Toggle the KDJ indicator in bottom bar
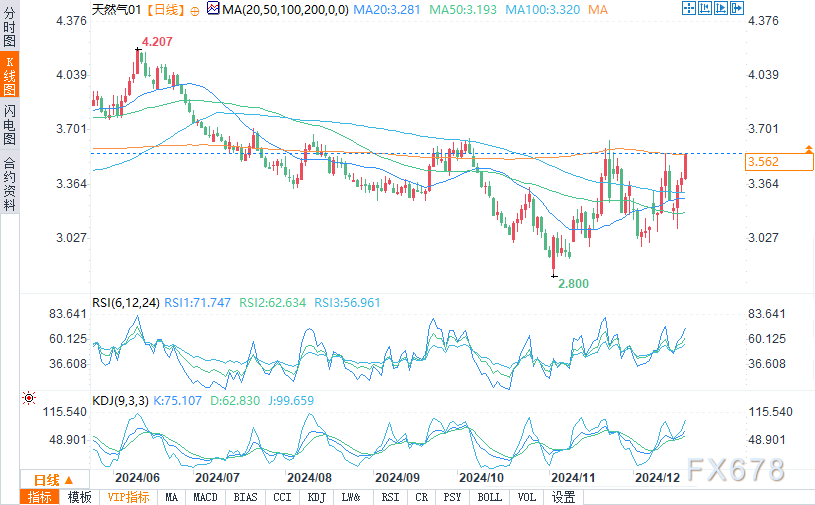The width and height of the screenshot is (815, 505). [x=316, y=497]
